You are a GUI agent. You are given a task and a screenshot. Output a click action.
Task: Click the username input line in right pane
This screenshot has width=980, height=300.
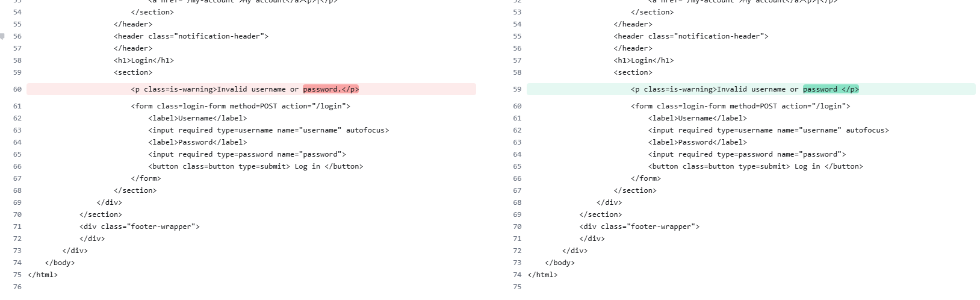[768, 130]
